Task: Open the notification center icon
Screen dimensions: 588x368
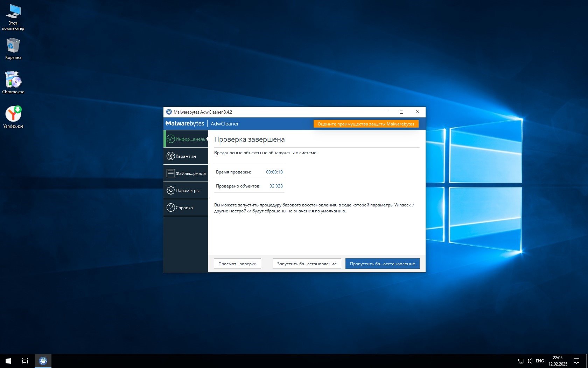Action: tap(576, 361)
